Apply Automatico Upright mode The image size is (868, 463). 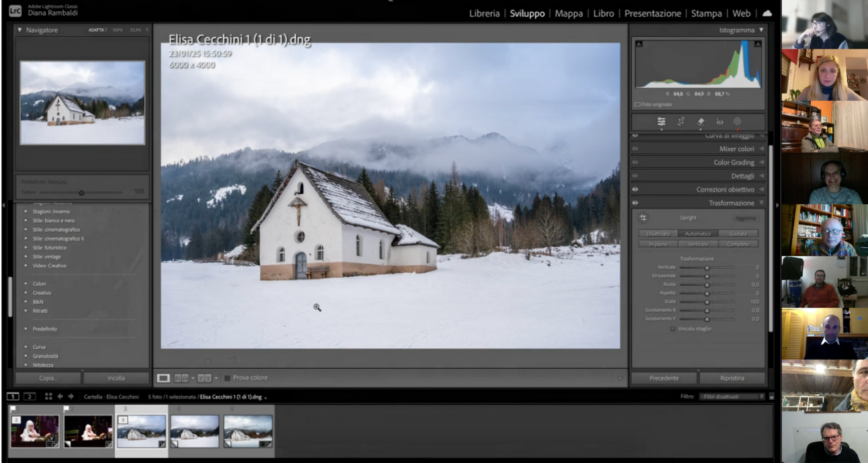[x=698, y=234]
